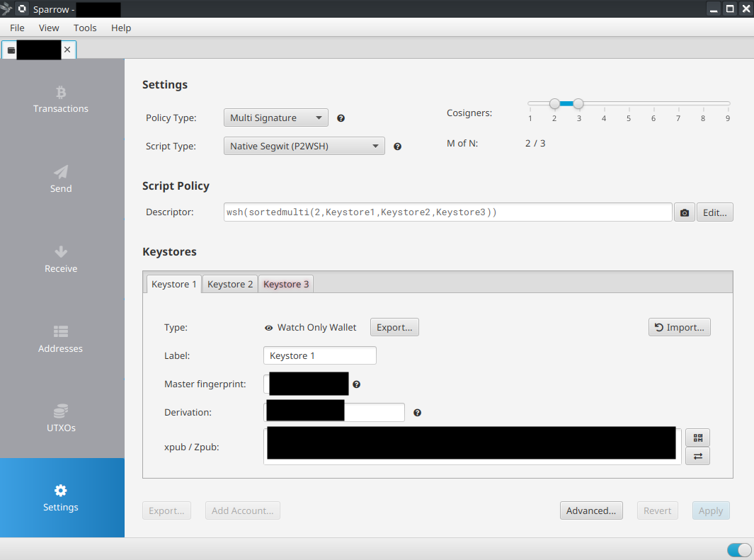Open the Transactions view in the sidebar
The height and width of the screenshot is (560, 754).
click(x=60, y=101)
